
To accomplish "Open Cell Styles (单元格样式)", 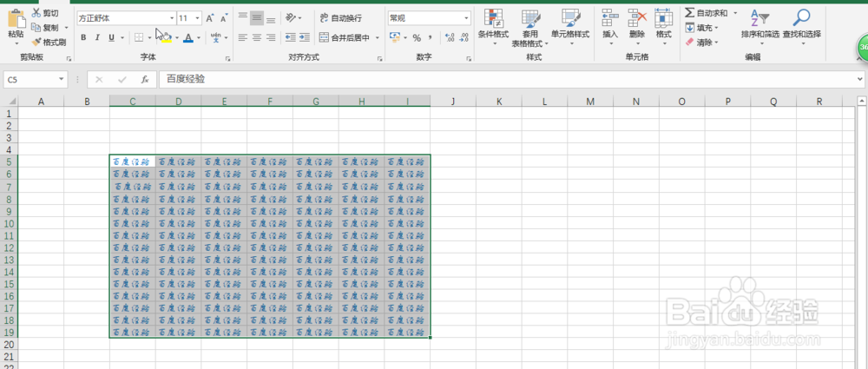I will click(x=570, y=27).
